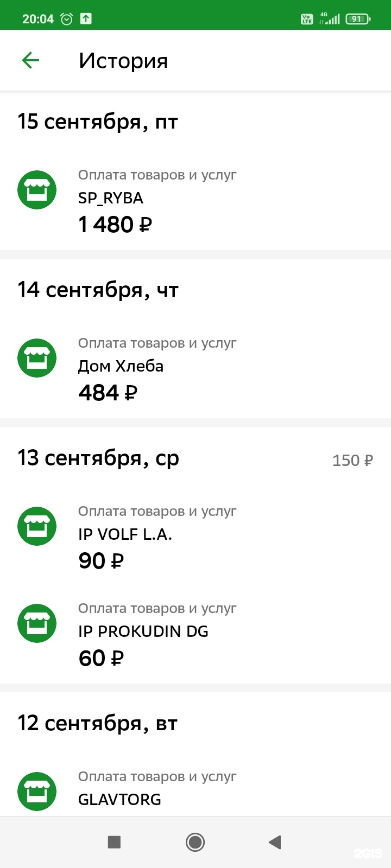Tap the battery indicator in status bar
The width and height of the screenshot is (391, 868).
(357, 19)
